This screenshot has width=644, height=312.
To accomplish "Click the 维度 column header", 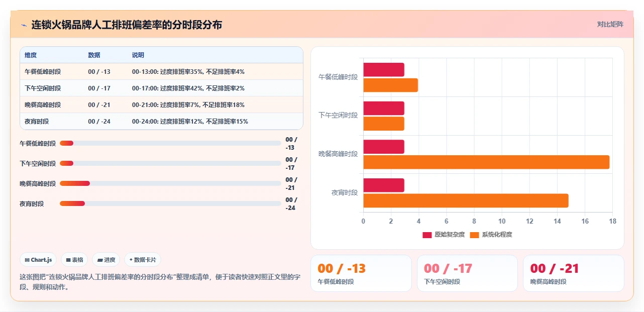I will (x=31, y=55).
